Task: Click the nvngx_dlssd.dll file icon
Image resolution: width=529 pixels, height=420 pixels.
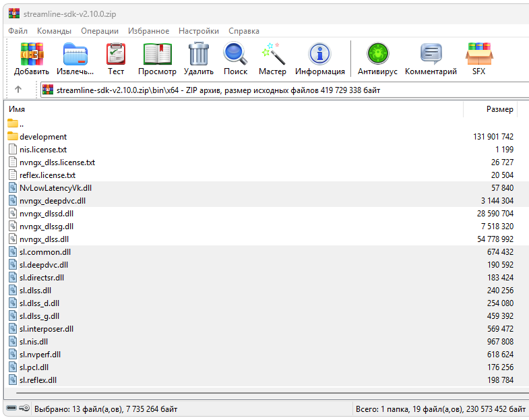Action: coord(13,214)
